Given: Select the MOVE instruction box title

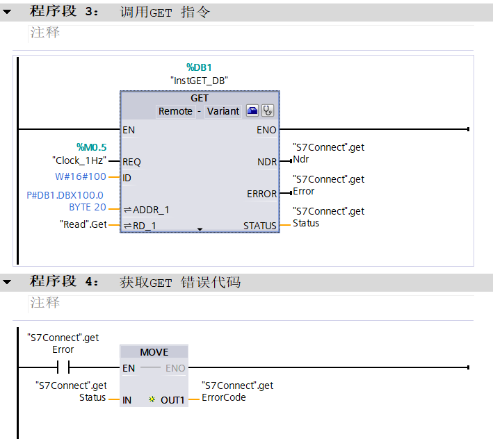Looking at the screenshot, I should pyautogui.click(x=154, y=352).
